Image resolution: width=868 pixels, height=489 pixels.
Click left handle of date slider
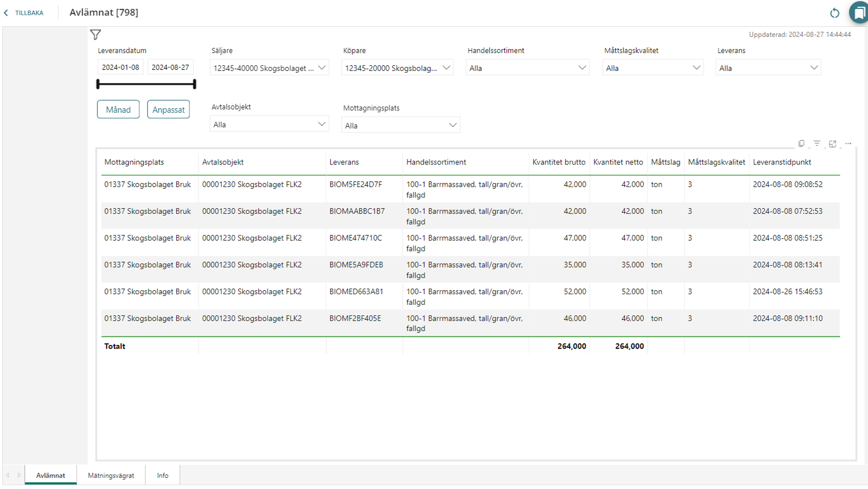pos(98,84)
